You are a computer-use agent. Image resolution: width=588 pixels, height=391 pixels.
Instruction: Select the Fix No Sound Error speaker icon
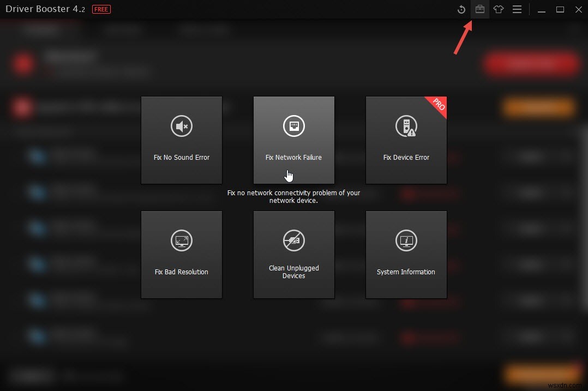tap(181, 126)
